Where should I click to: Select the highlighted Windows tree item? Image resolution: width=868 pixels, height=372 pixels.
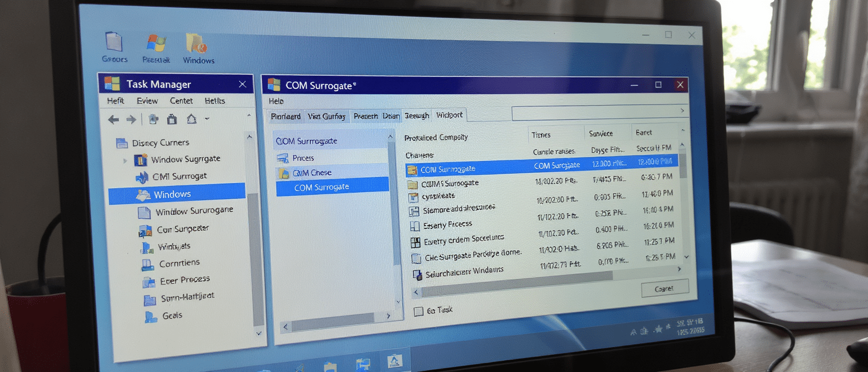177,194
